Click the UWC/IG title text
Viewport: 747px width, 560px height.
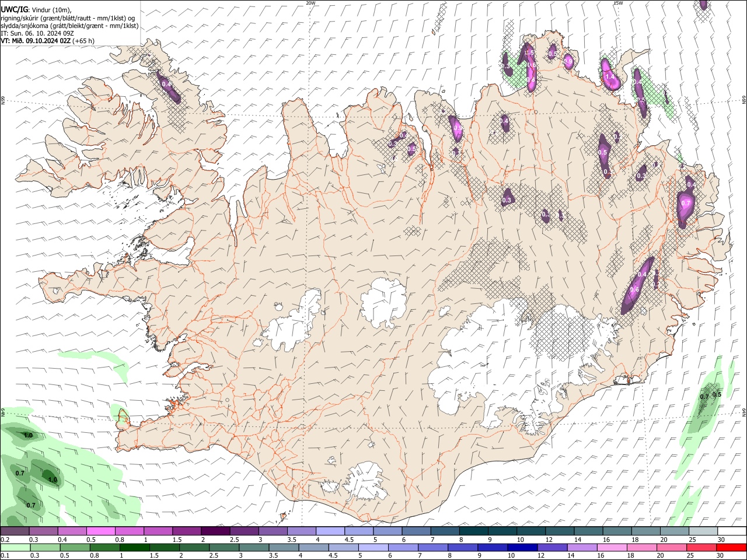click(x=14, y=9)
